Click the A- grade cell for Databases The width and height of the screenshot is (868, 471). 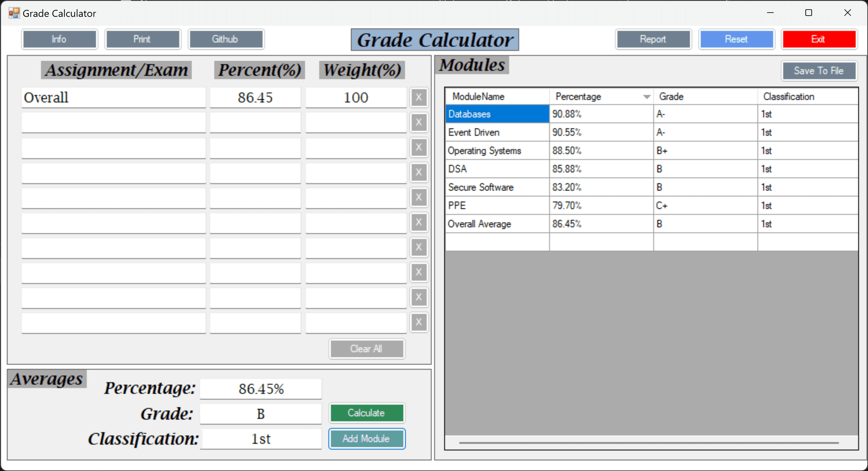705,114
